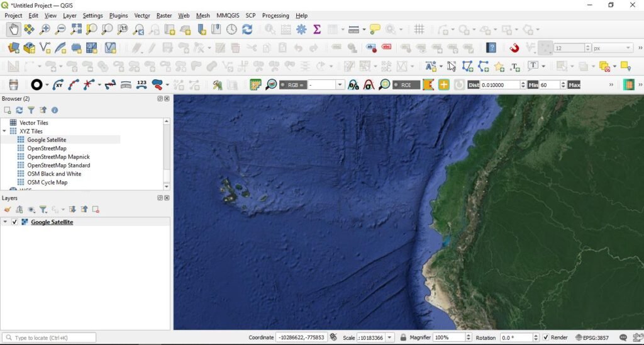
Task: Open the RGB band combination dropdown
Action: (340, 84)
